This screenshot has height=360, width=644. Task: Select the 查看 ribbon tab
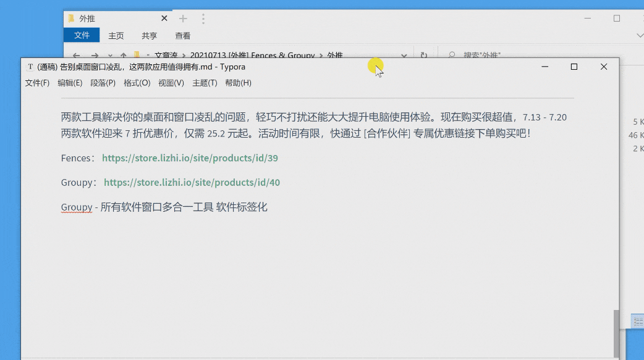[x=182, y=36]
